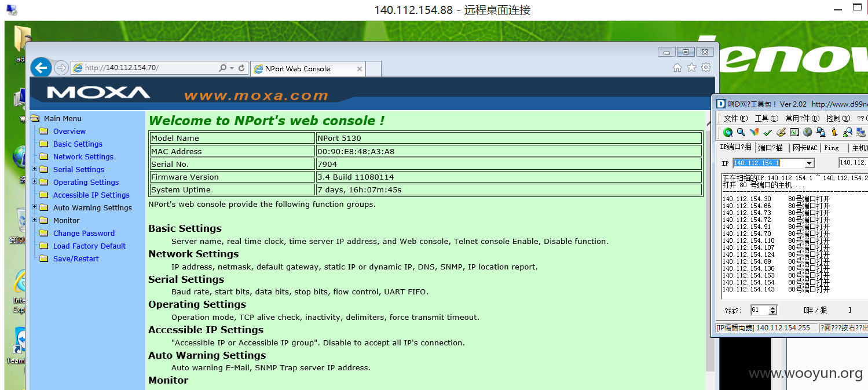Click the orange person icon in D toolkit toolbar
868x390 pixels.
[x=834, y=133]
